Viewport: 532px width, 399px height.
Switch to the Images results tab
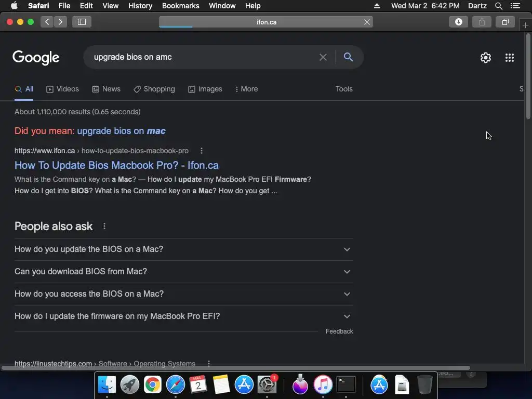point(205,89)
